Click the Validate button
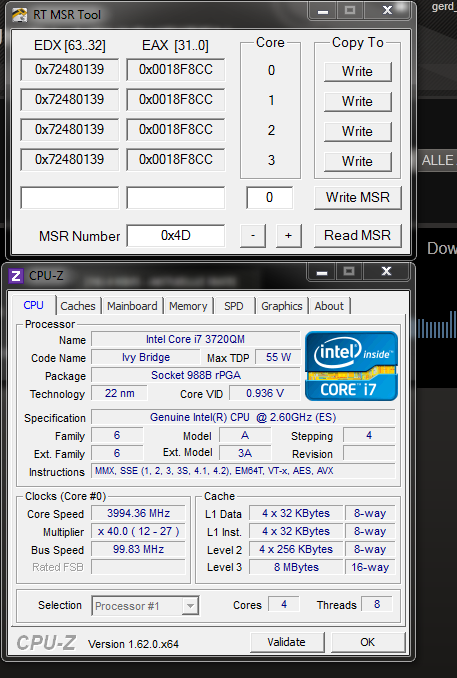The height and width of the screenshot is (678, 457). 287,642
